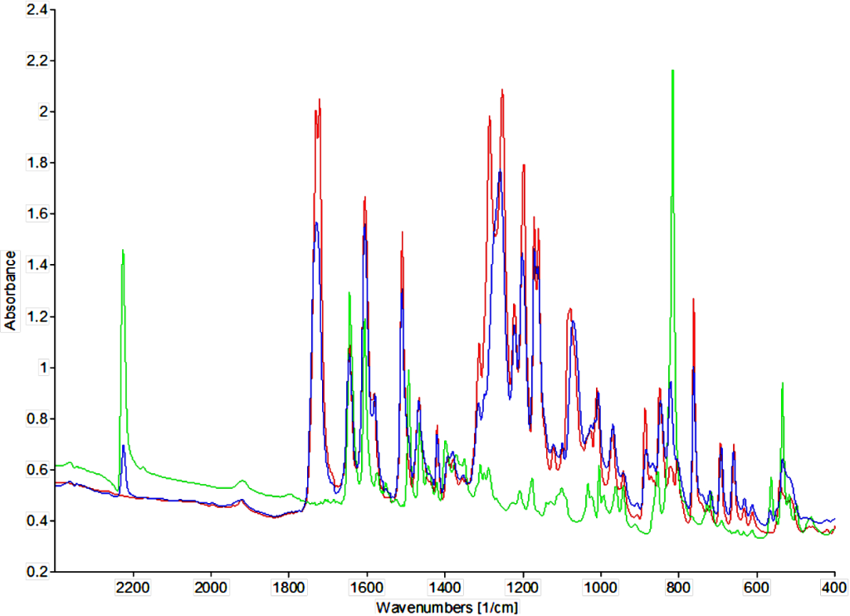Select the 2200 tick label on x-axis

pos(133,587)
